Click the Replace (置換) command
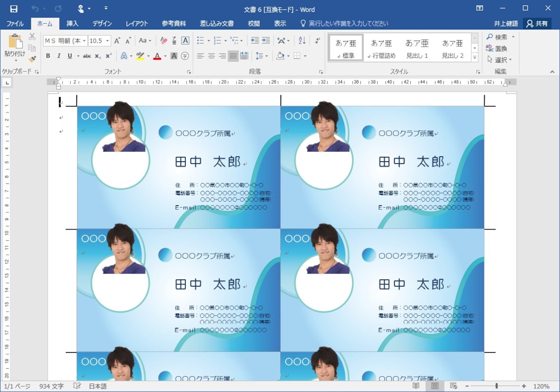 pyautogui.click(x=497, y=49)
